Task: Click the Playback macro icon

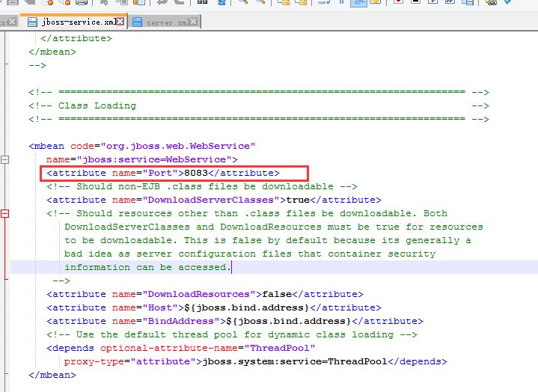Action: (x=433, y=1)
